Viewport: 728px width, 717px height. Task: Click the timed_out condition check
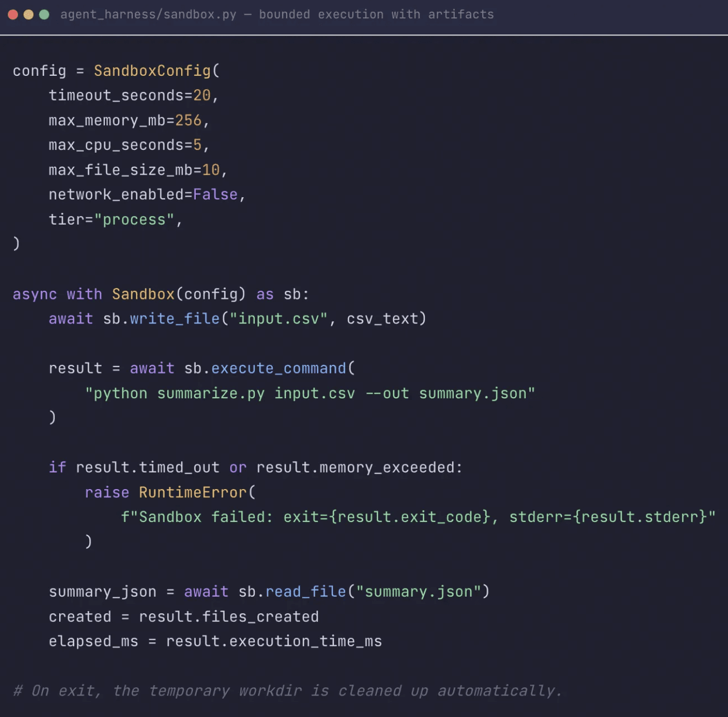tap(179, 467)
